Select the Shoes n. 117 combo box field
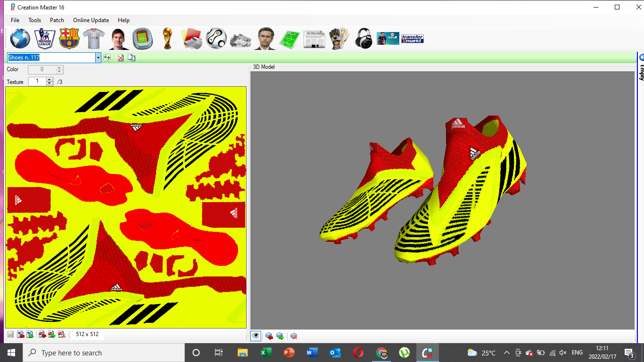644x362 pixels. (51, 58)
